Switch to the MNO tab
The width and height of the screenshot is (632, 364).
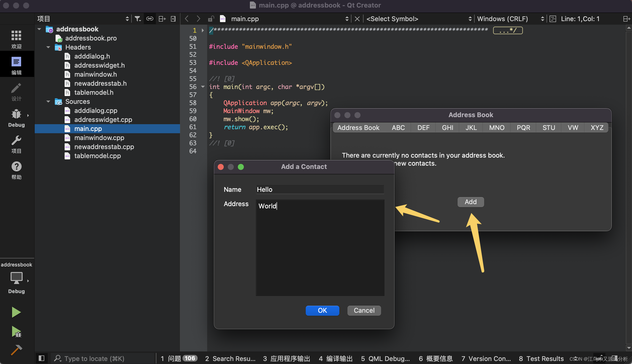click(x=496, y=128)
